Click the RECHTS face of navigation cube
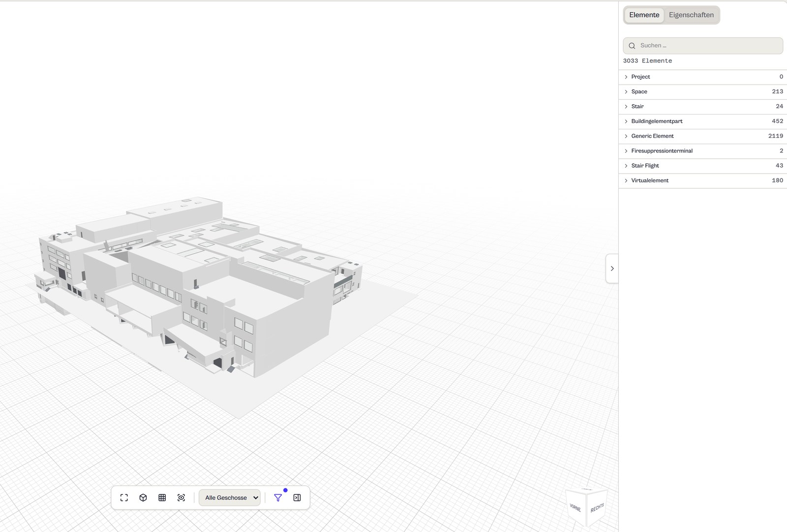Viewport: 787px width, 532px height. (597, 507)
